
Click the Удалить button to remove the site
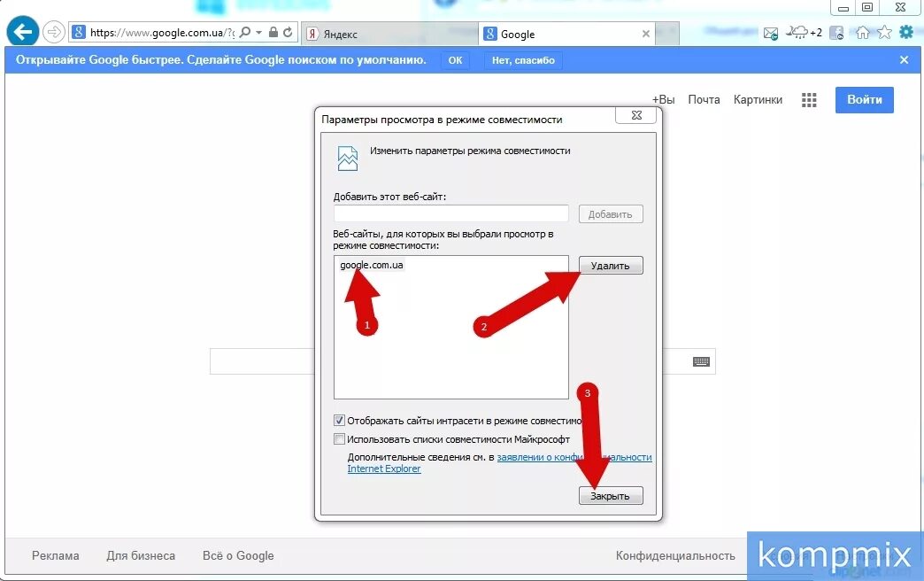click(611, 265)
